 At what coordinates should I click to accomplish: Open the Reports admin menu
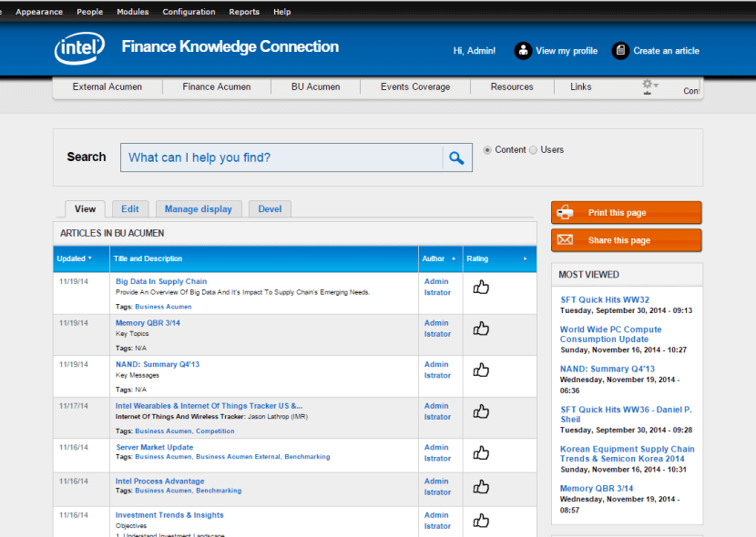(244, 12)
